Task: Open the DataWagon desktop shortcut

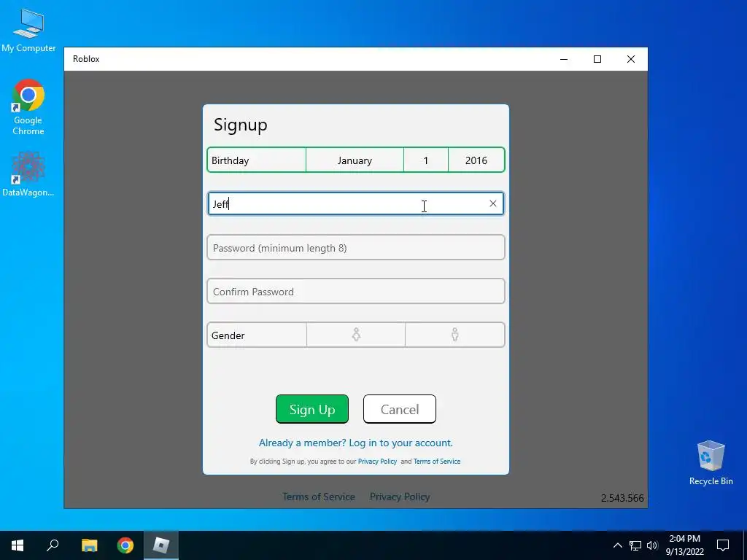Action: tap(28, 174)
